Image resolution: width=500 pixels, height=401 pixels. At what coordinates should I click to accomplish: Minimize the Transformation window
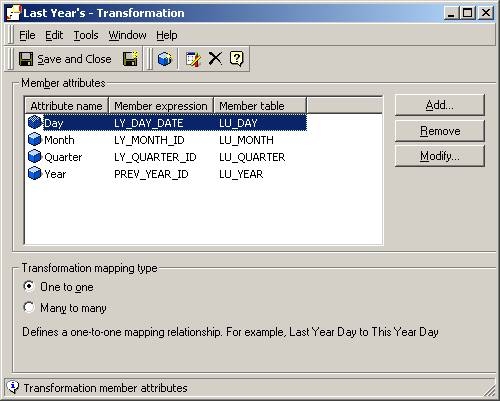[452, 13]
